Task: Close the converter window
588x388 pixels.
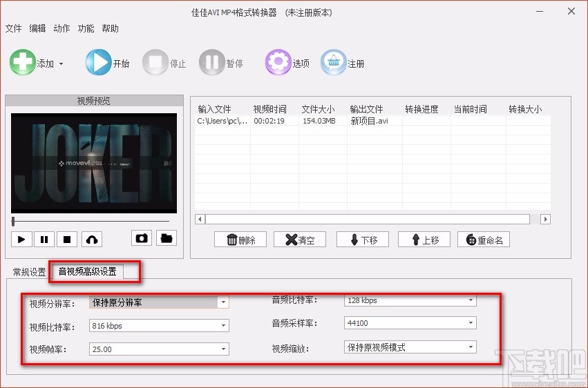Action: point(571,11)
